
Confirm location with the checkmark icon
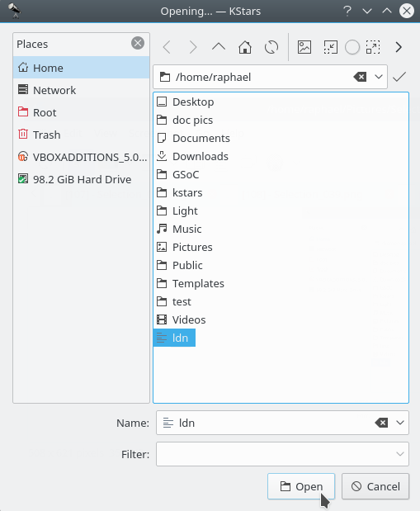click(399, 78)
